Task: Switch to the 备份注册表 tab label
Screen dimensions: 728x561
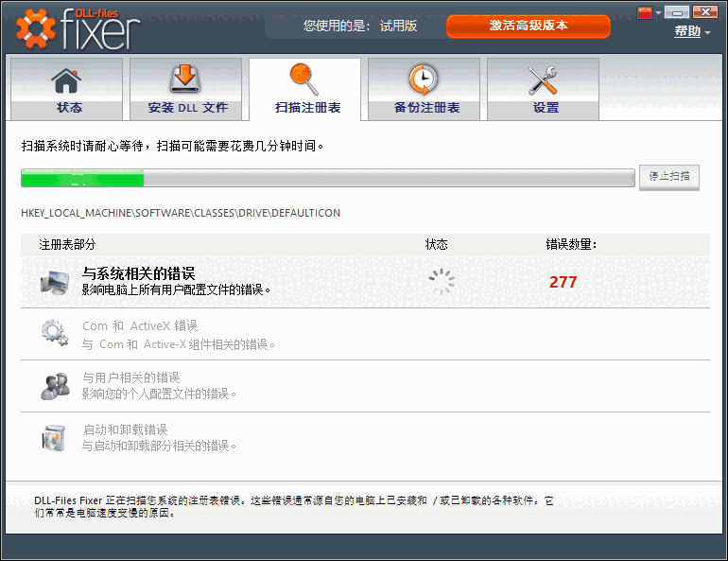Action: (x=426, y=108)
